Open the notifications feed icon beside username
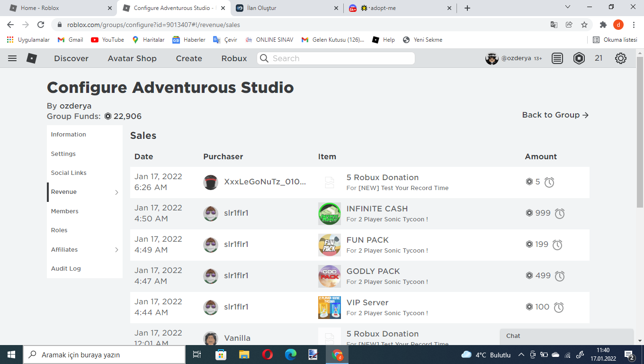This screenshot has width=644, height=364. [x=557, y=58]
